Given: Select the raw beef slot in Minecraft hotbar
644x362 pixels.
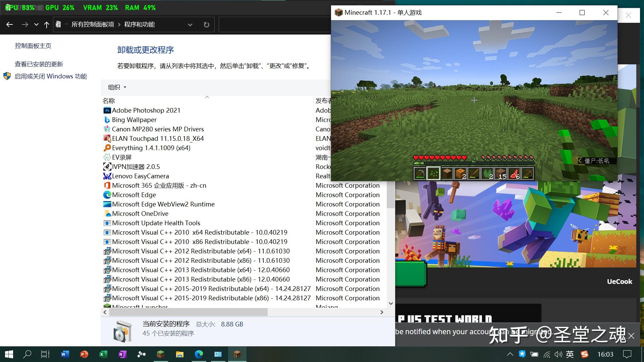Looking at the screenshot, I should (514, 173).
